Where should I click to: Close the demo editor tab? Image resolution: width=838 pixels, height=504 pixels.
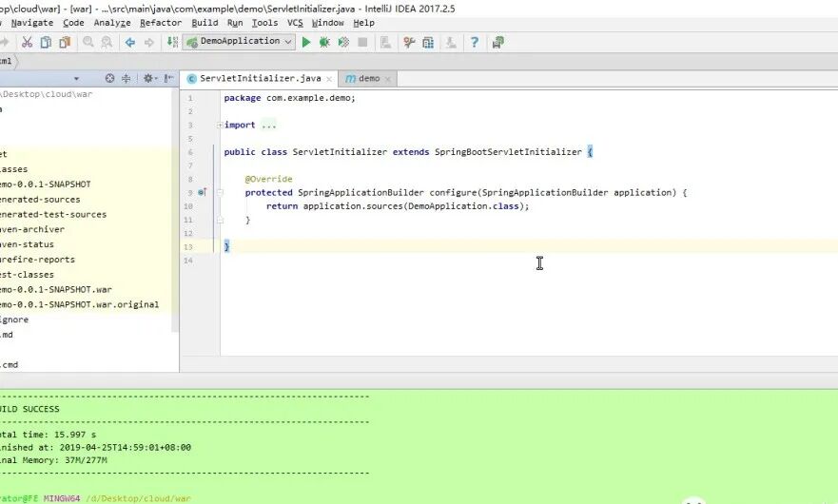coord(388,79)
